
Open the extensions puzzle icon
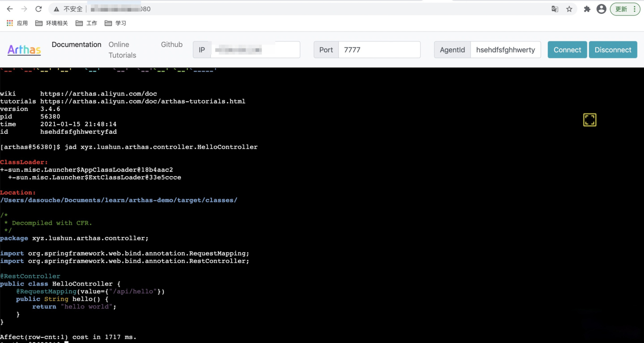pos(587,9)
